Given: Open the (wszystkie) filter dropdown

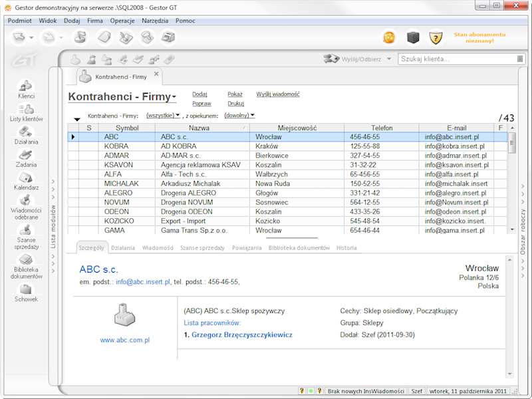Looking at the screenshot, I should tap(163, 116).
